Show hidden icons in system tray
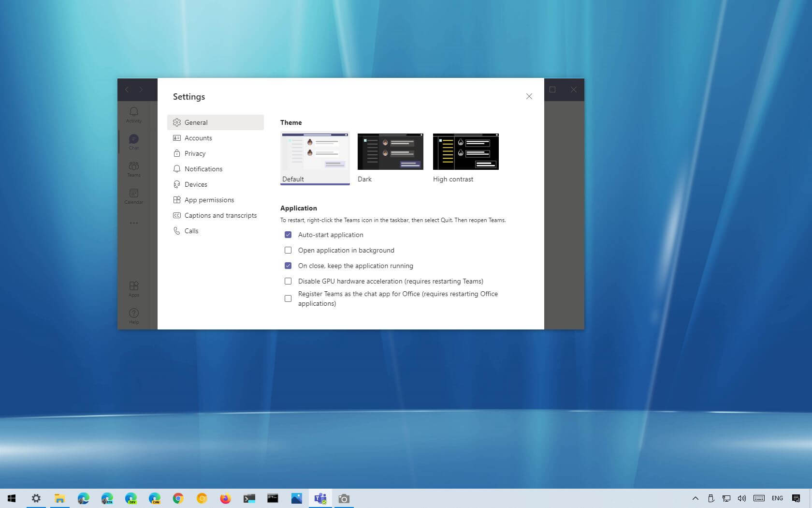The image size is (812, 508). click(x=695, y=498)
